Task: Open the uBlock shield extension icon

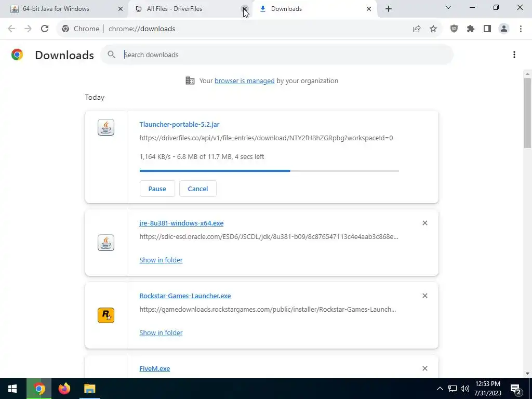Action: [x=454, y=29]
